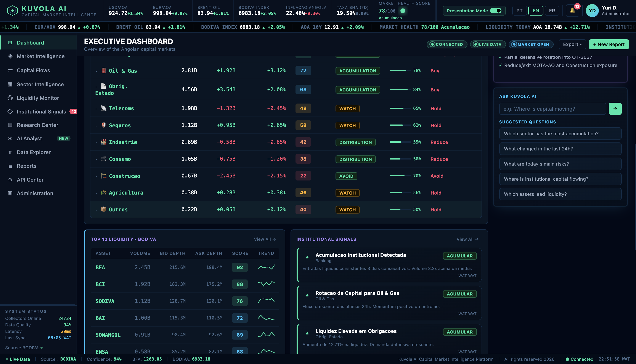Go to Capital Flows page
This screenshot has height=364, width=636.
[x=39, y=70]
